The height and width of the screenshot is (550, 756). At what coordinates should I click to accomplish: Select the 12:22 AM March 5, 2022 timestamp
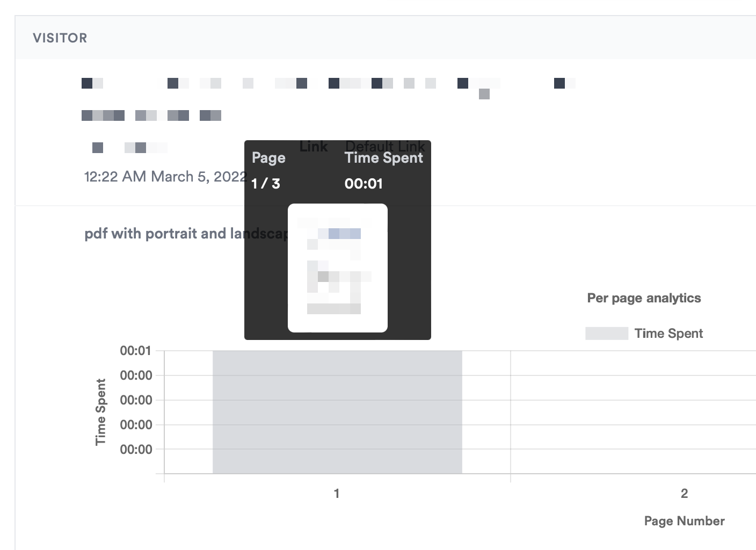(165, 177)
